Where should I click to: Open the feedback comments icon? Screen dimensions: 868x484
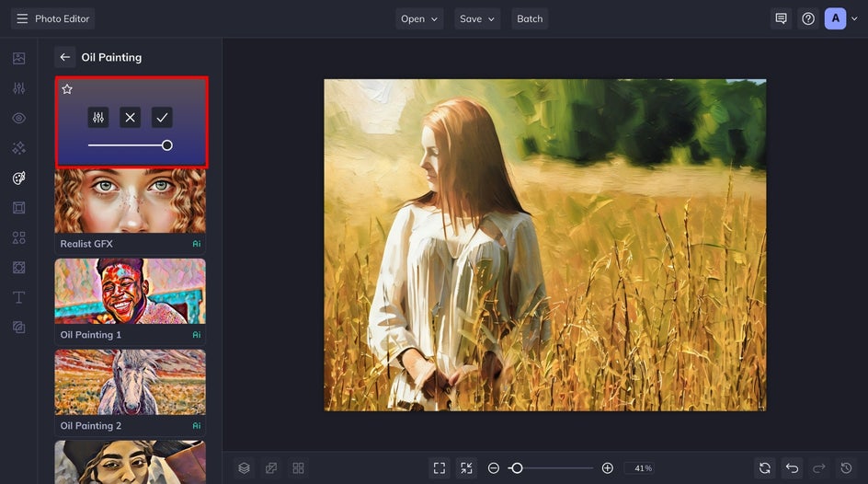[x=781, y=18]
